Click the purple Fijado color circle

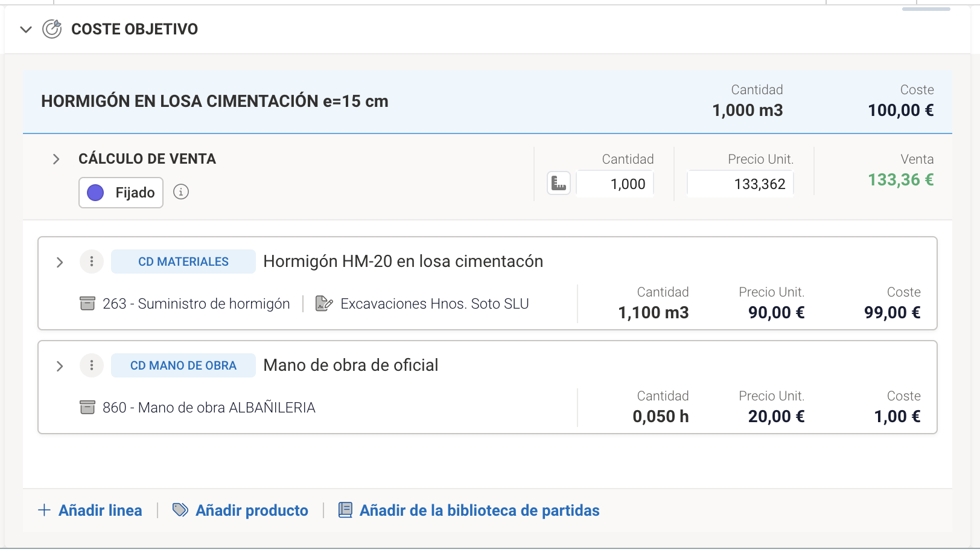tap(96, 193)
